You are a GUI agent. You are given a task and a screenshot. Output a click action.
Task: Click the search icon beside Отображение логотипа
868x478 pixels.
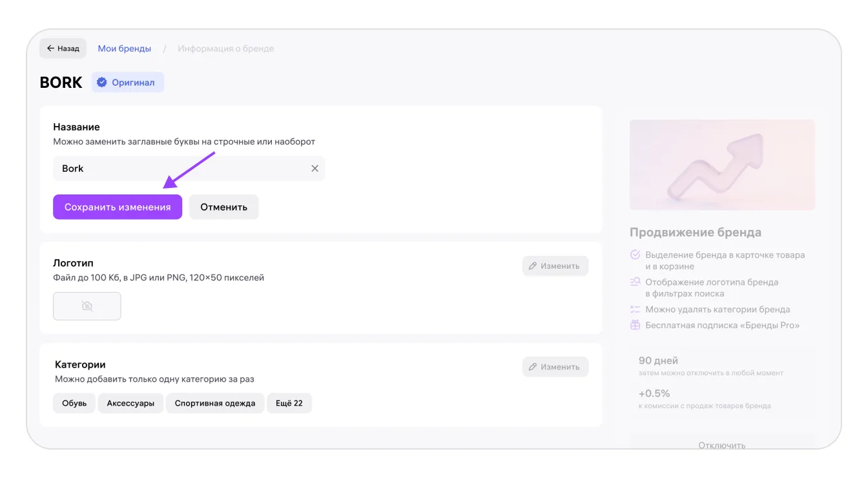635,282
